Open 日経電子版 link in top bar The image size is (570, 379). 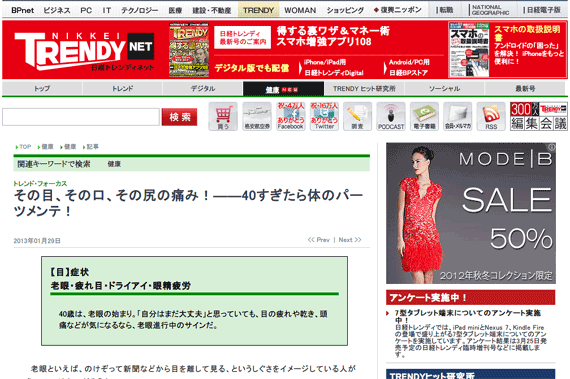[542, 10]
